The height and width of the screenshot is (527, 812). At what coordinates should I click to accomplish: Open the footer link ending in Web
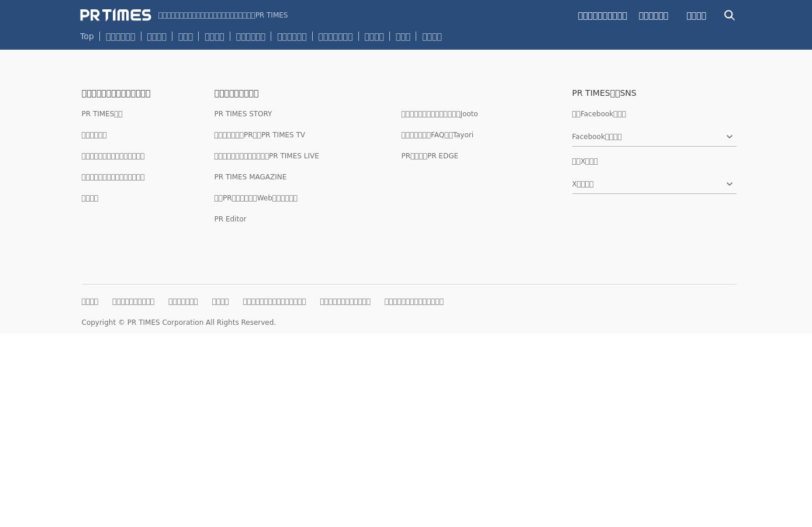[255, 198]
